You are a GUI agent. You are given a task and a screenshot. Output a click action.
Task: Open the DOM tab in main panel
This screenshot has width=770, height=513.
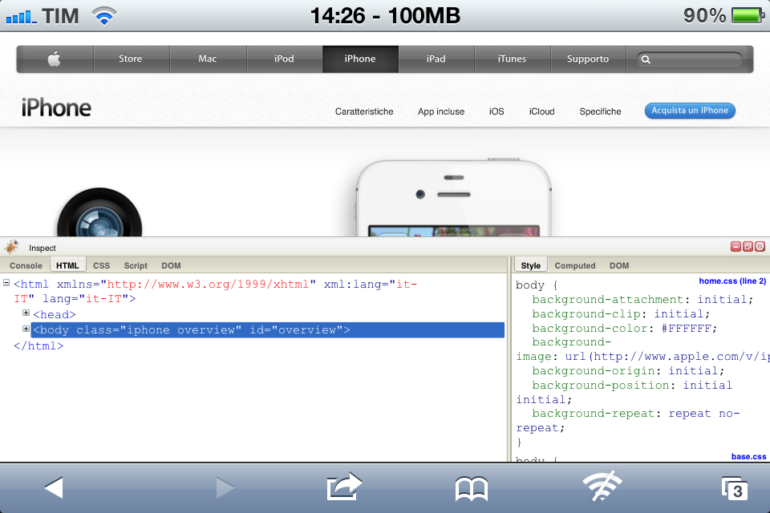pos(171,266)
